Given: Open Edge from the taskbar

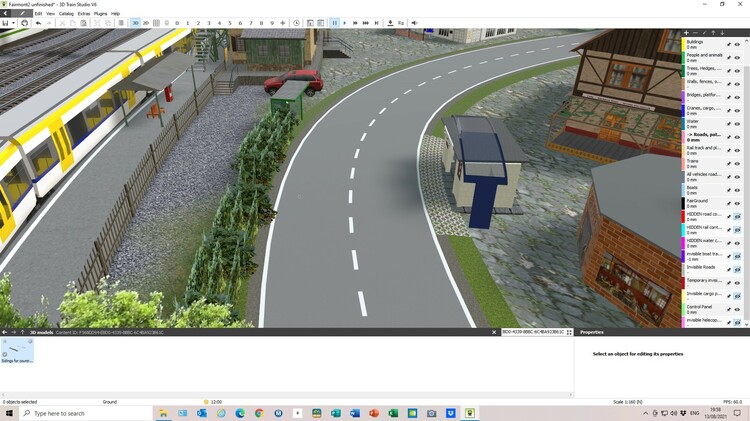Looking at the screenshot, I should [240, 413].
